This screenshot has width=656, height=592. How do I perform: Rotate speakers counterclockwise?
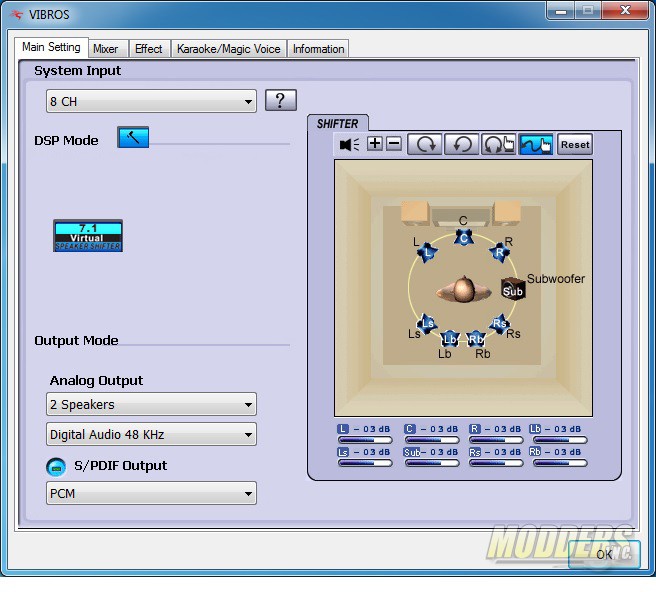point(461,144)
